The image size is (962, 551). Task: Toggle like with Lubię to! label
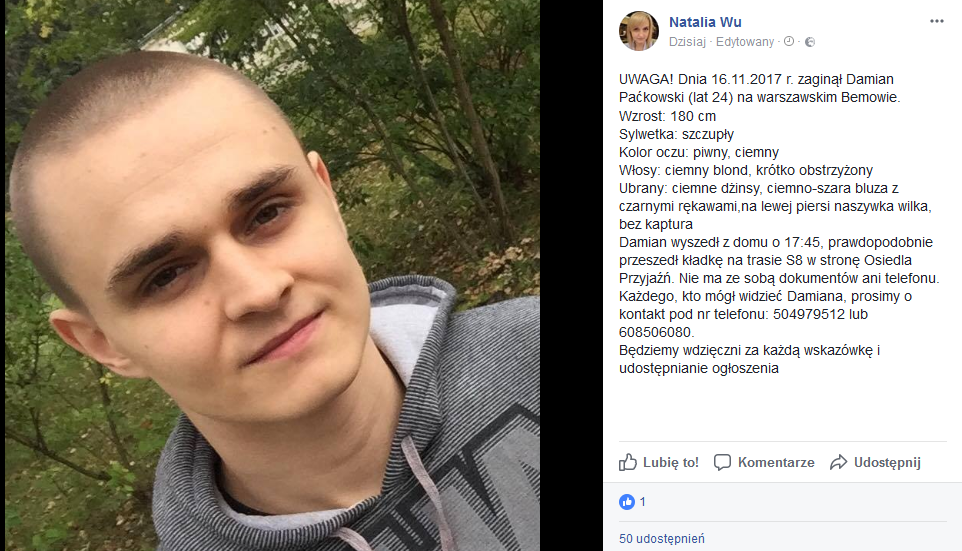point(671,463)
